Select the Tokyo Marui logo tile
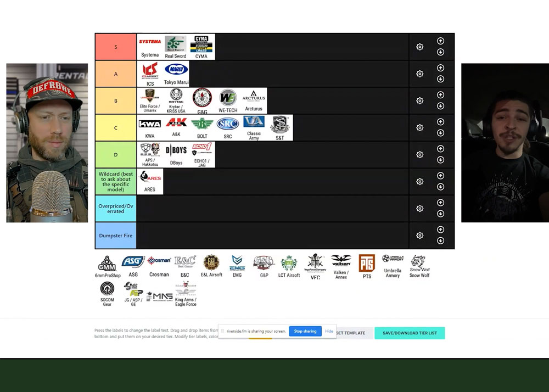 tap(176, 74)
